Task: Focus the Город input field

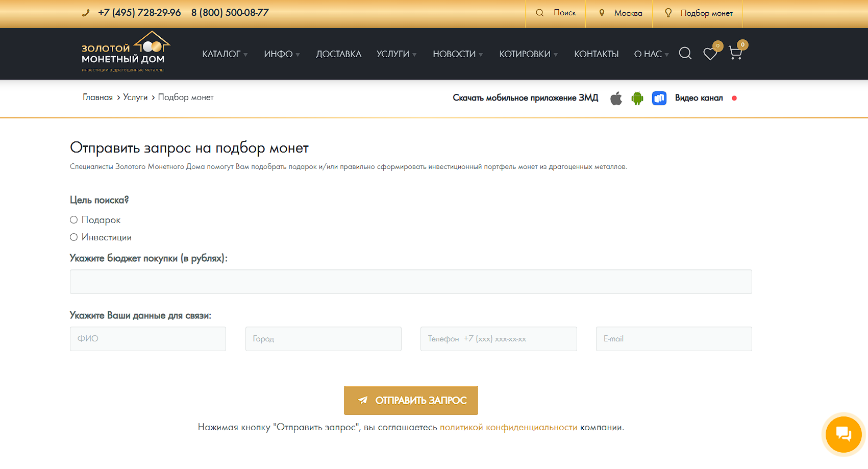Action: pyautogui.click(x=324, y=339)
